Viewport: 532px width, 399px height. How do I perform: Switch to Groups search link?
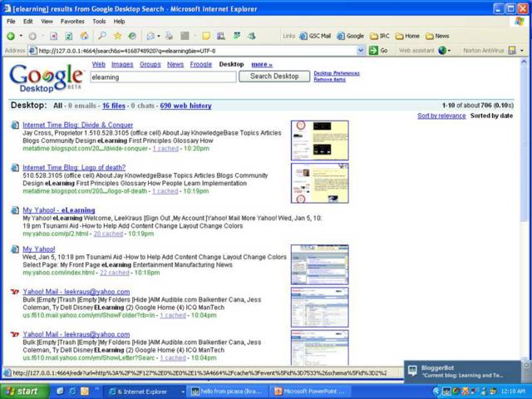click(150, 65)
